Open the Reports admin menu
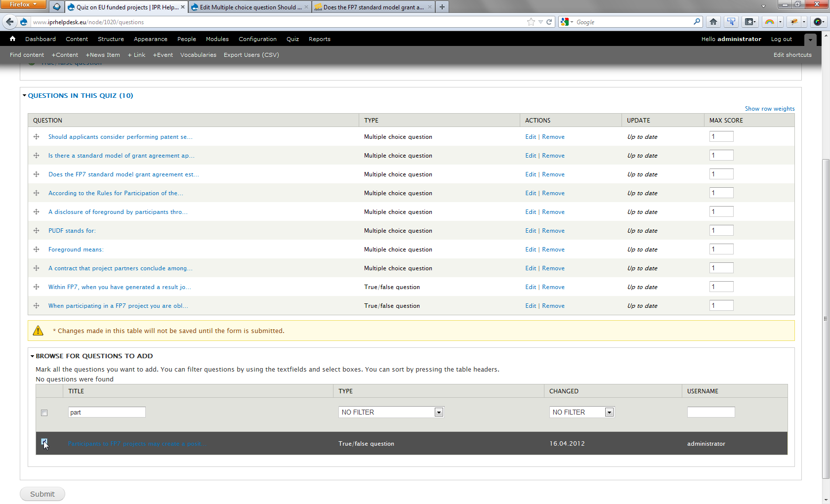Image resolution: width=830 pixels, height=504 pixels. (x=320, y=39)
